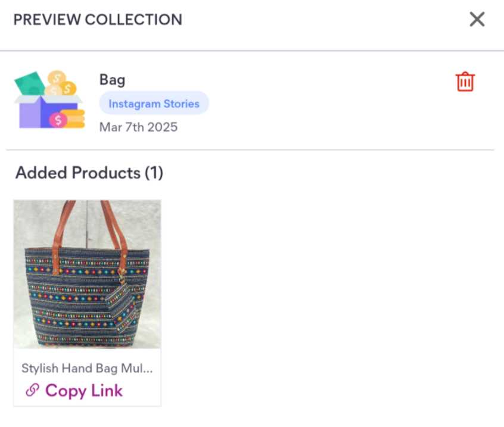Viewport: 504px width, 427px height.
Task: Click the PREVIEW COLLECTION header title
Action: click(98, 20)
